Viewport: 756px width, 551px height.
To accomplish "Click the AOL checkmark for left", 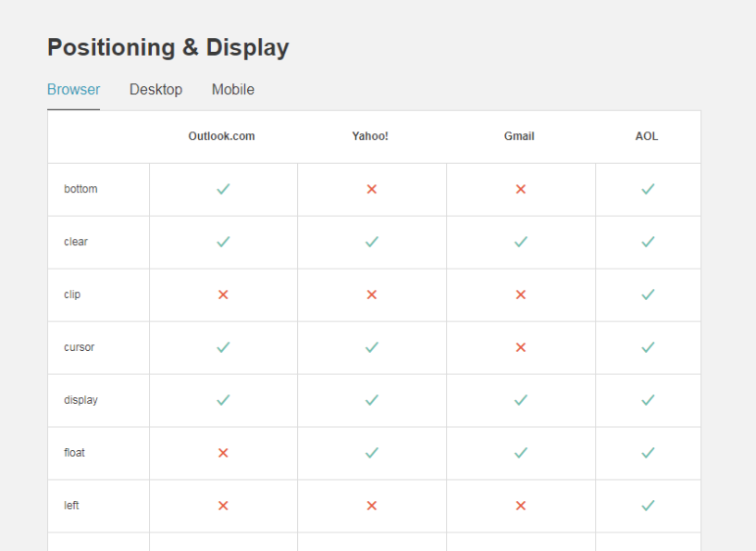I will [x=648, y=505].
